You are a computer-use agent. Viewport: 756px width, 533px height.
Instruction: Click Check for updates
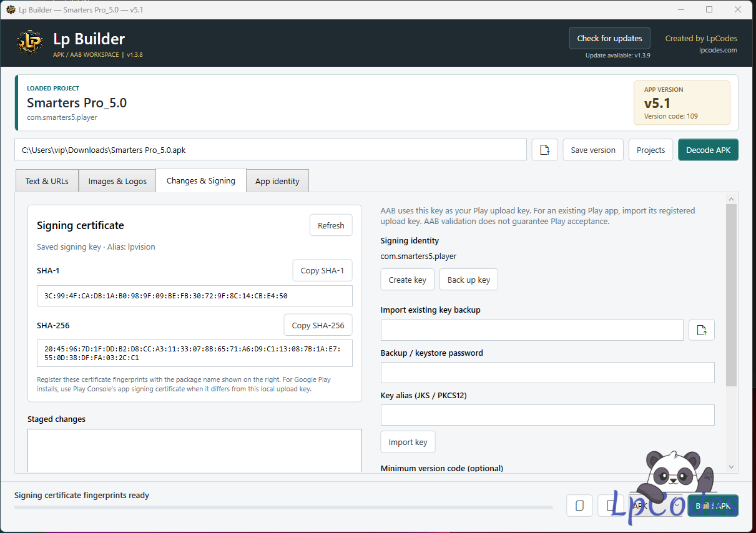pos(609,38)
